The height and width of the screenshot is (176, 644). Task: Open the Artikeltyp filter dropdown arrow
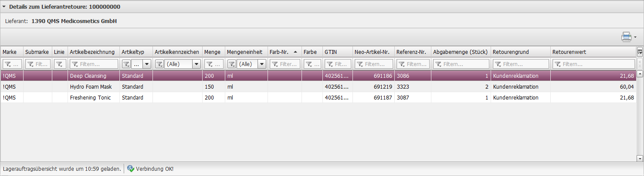click(147, 64)
